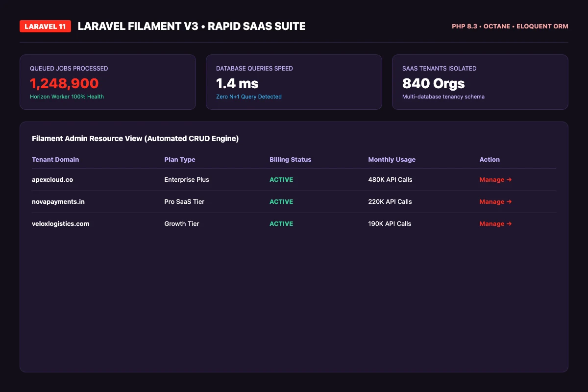Click the SAAS TENANTS ISOLATED label

point(440,69)
